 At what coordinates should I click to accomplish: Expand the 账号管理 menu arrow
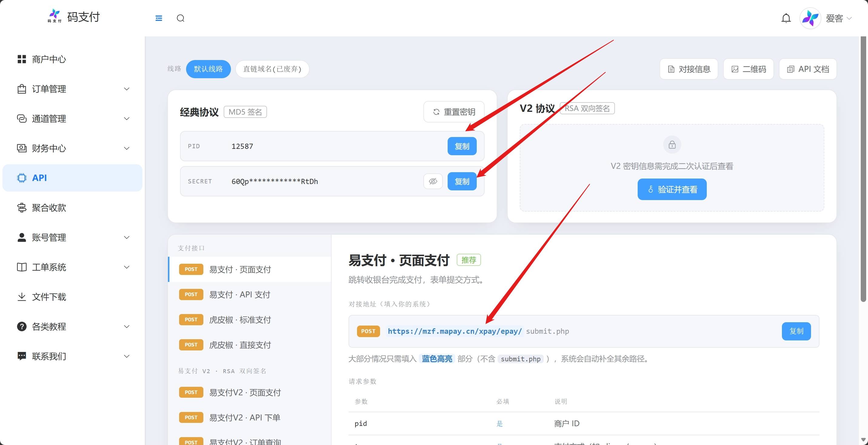(127, 237)
